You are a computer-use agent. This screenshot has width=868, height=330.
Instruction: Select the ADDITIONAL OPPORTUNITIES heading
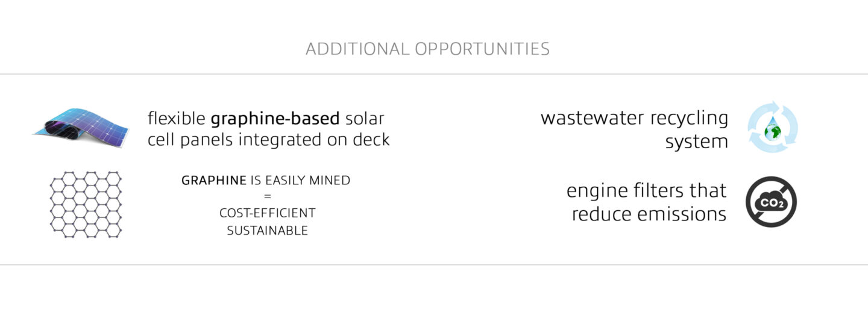coord(427,49)
